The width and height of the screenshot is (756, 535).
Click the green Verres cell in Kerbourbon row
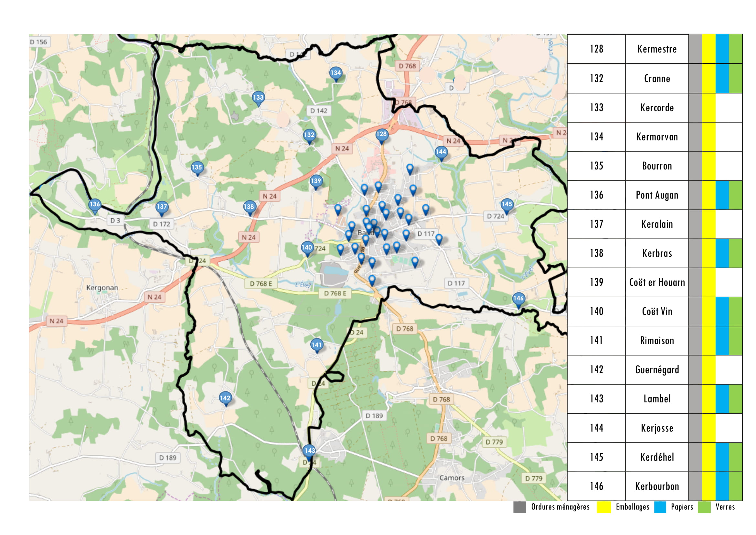736,486
